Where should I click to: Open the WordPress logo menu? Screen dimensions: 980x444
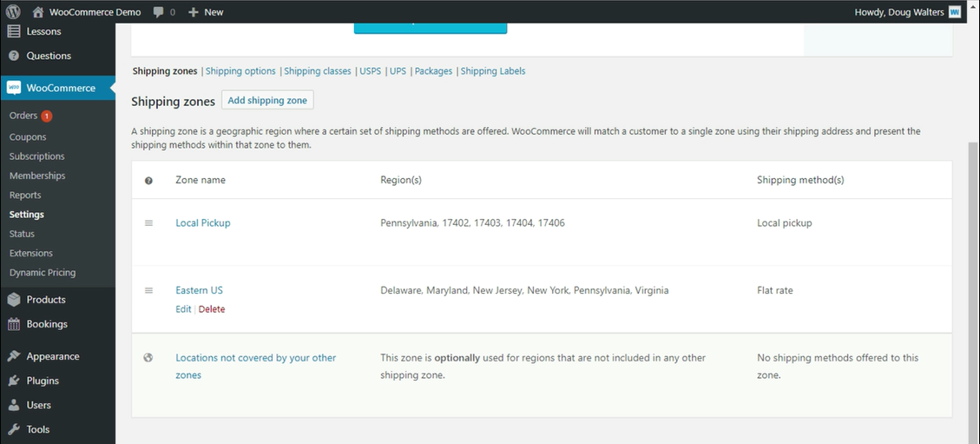tap(13, 11)
